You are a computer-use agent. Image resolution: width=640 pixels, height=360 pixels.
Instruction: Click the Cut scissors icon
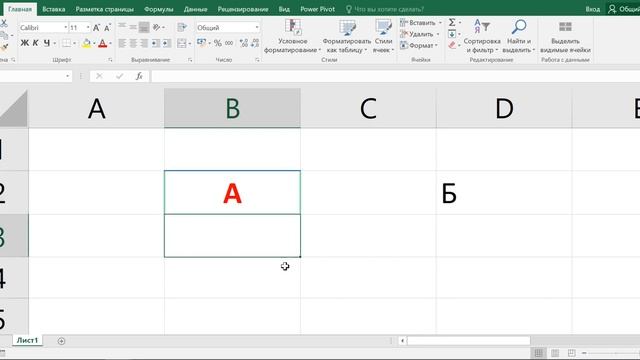[4, 23]
